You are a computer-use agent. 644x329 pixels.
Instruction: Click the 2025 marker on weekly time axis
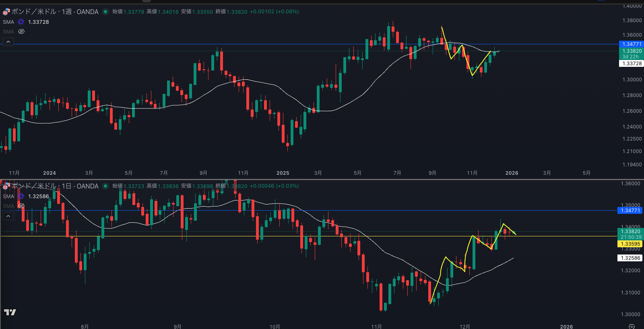[x=283, y=173]
